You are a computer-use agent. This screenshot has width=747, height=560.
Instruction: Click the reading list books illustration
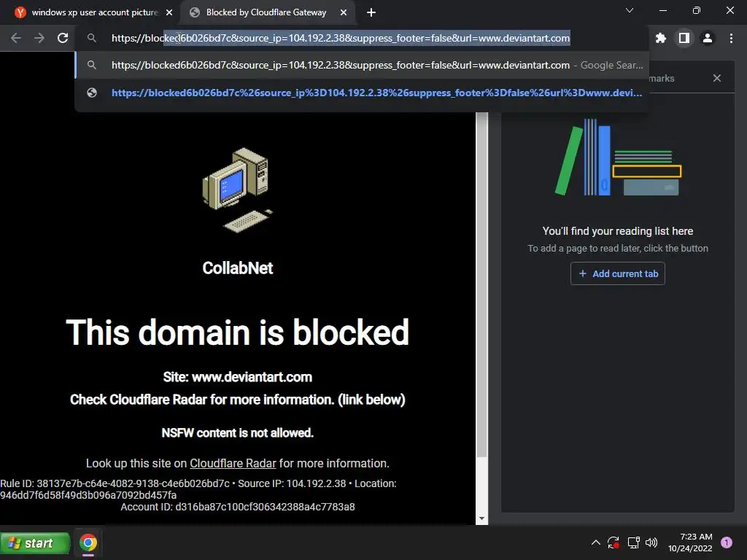618,157
